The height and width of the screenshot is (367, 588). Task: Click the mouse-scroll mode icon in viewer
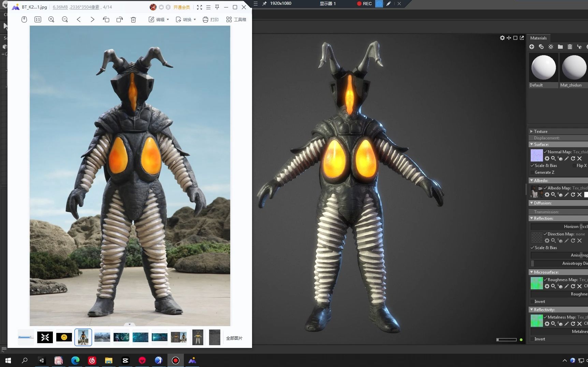(24, 19)
